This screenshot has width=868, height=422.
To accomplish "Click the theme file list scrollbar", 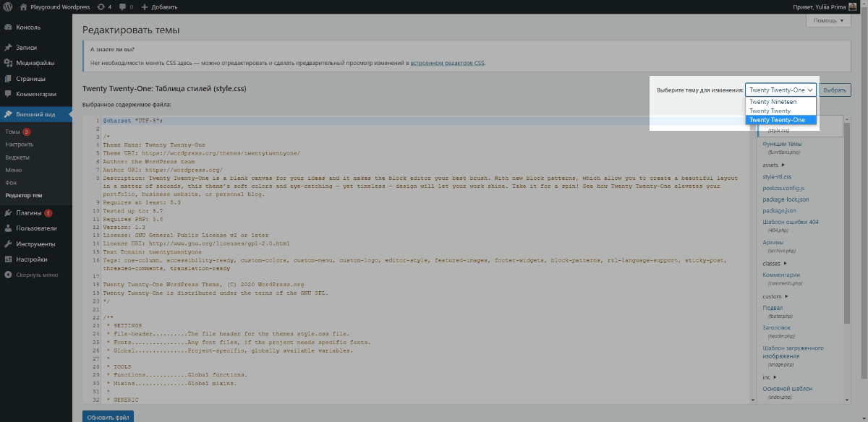I will [x=847, y=224].
